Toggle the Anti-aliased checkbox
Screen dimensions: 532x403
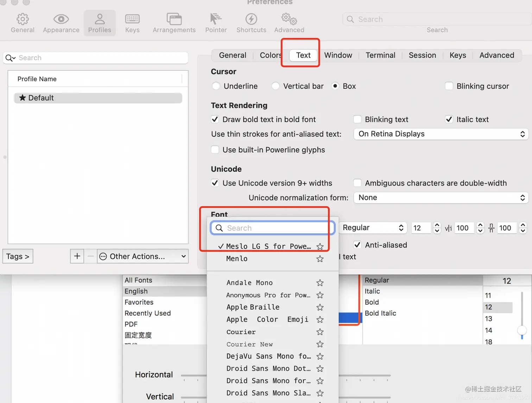point(357,245)
